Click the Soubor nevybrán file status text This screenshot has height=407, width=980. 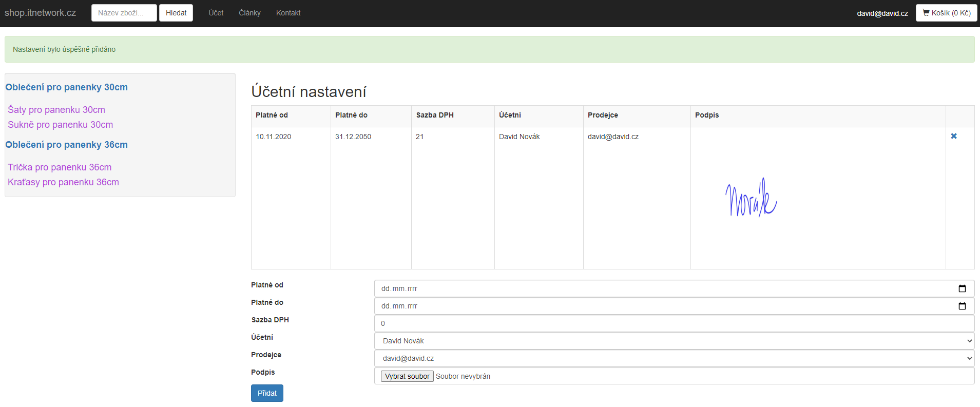[463, 376]
